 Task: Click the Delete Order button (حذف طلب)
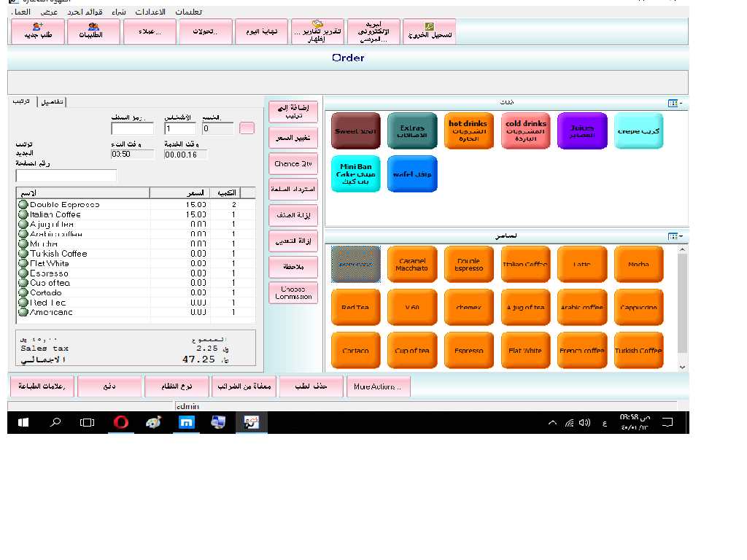311,386
